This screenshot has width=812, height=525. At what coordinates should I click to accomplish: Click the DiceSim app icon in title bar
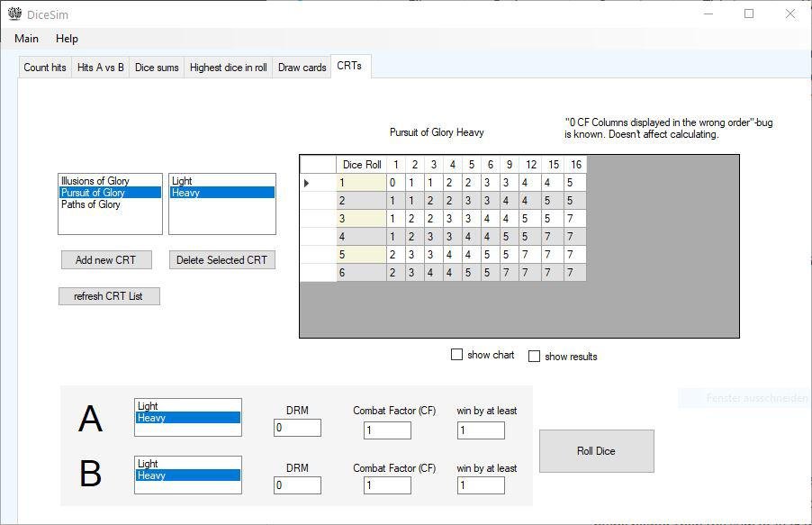[x=14, y=14]
